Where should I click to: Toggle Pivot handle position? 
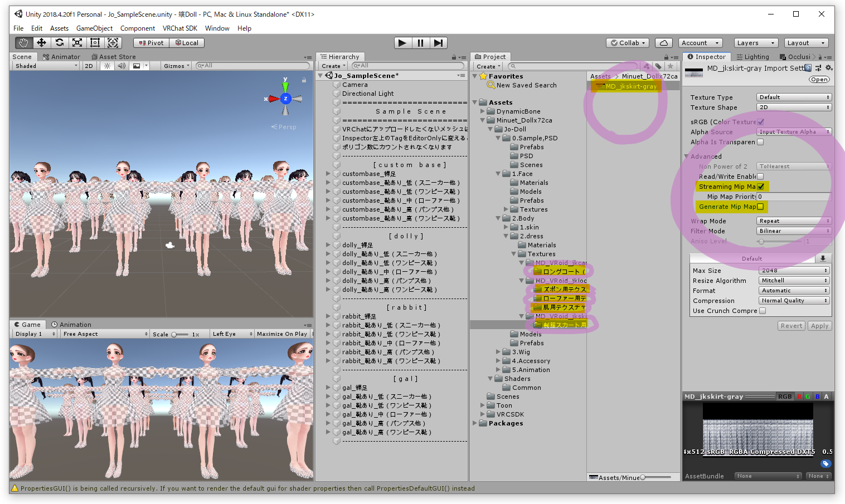tap(151, 43)
